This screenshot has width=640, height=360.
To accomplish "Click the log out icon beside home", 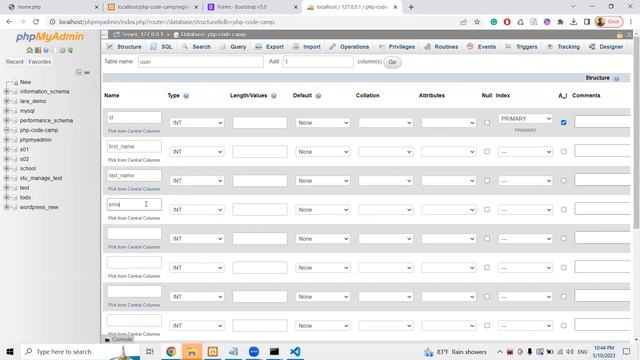I will coord(38,50).
